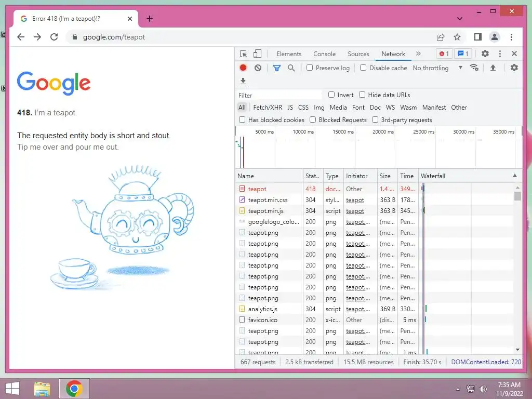Filter requests by Doc type
Image resolution: width=532 pixels, height=399 pixels.
[x=375, y=107]
